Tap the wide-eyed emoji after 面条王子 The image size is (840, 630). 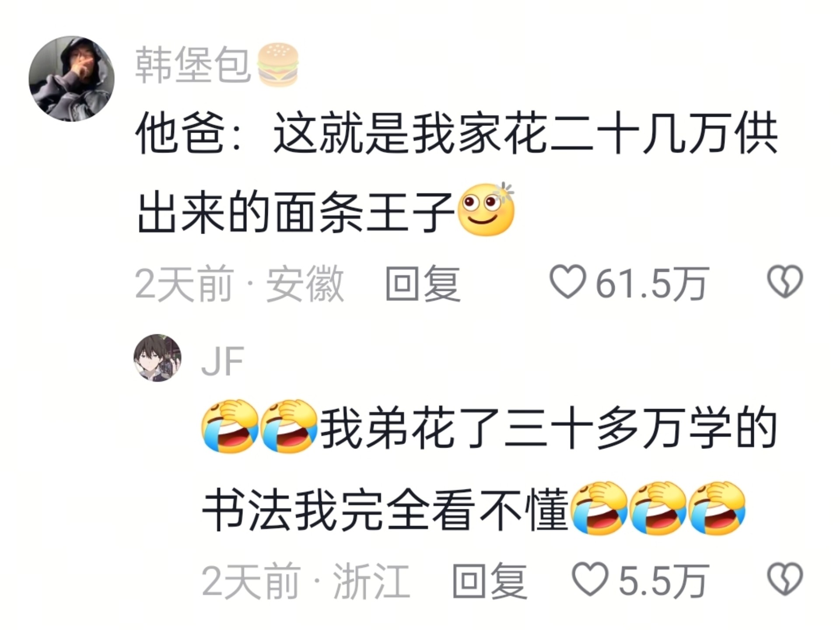click(486, 210)
